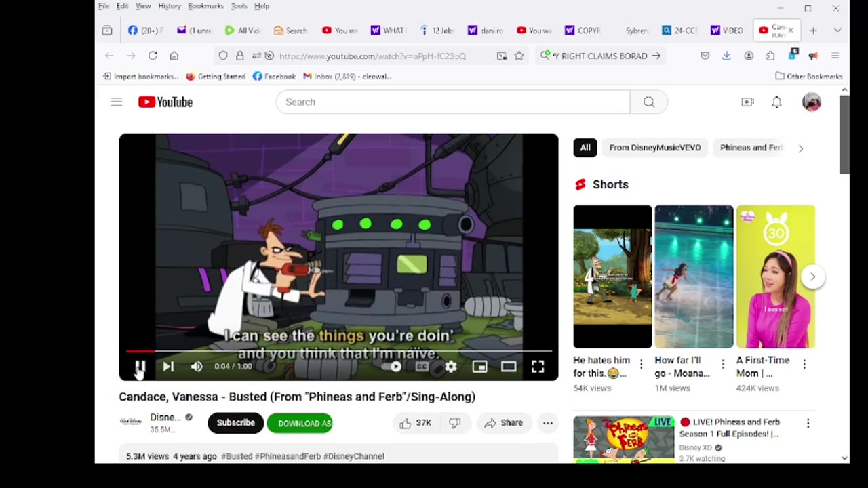Click the #DisneyChannel hashtag
This screenshot has width=868, height=488.
pos(354,456)
